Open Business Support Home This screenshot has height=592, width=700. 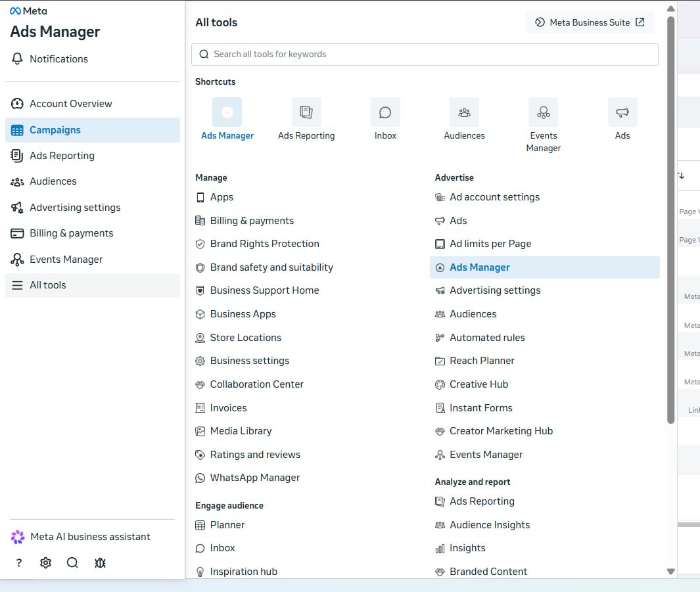pyautogui.click(x=257, y=290)
